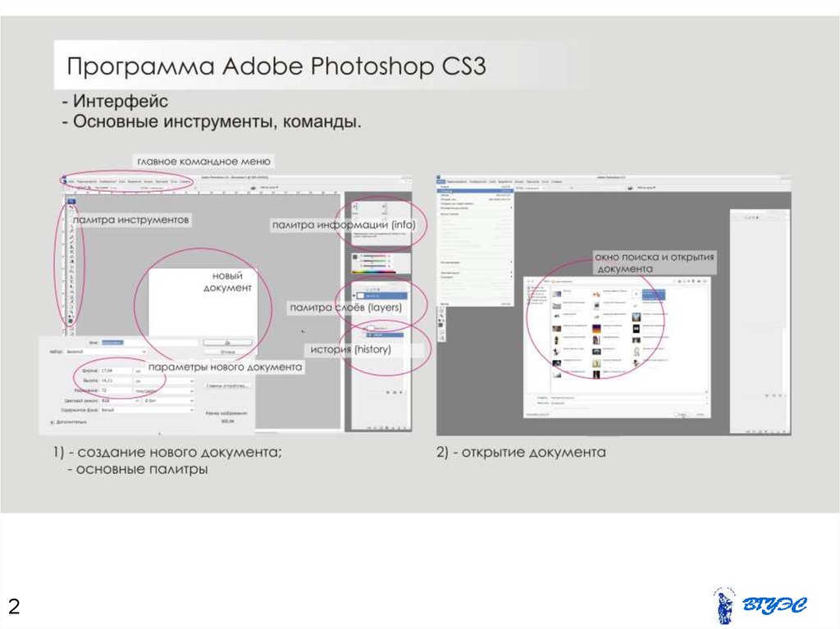Adjust red slider in color palette
This screenshot has width=840, height=629.
click(374, 256)
